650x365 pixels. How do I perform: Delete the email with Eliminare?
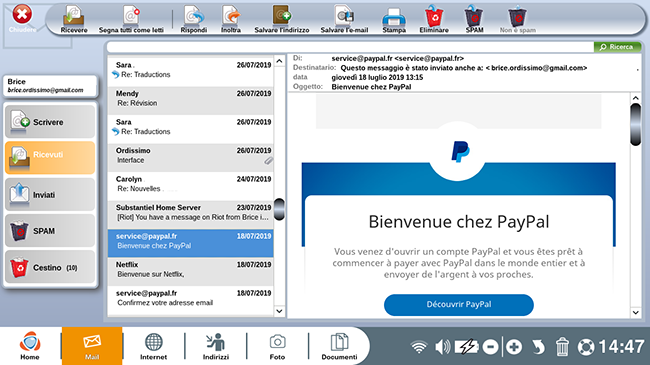pos(434,19)
